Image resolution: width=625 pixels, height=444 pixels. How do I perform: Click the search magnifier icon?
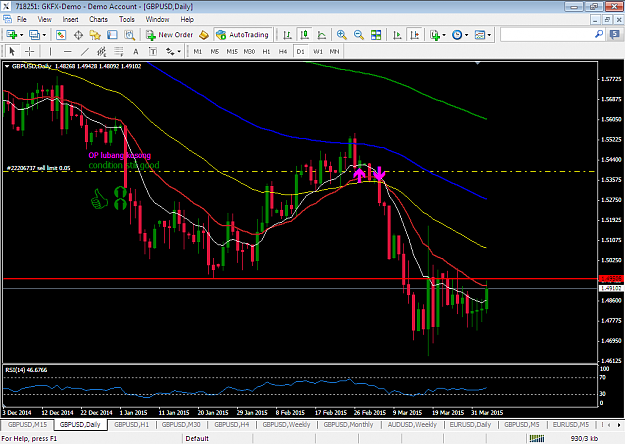[599, 35]
